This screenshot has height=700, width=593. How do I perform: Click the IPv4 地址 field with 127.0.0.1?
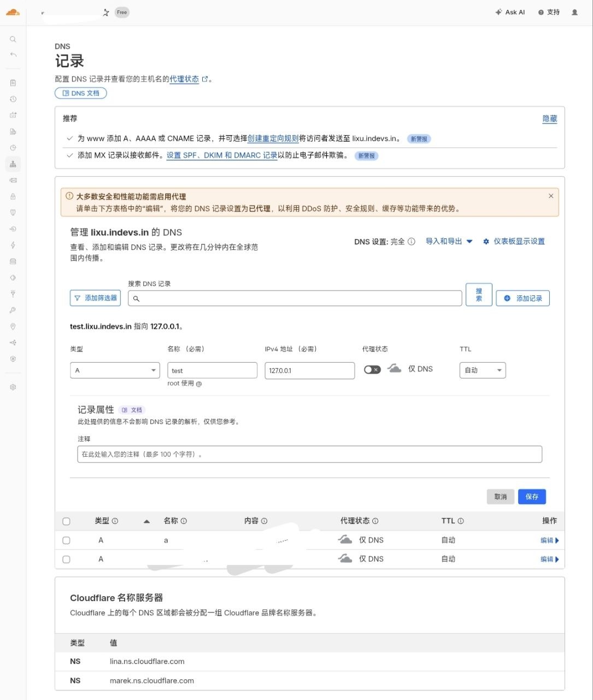pos(310,370)
